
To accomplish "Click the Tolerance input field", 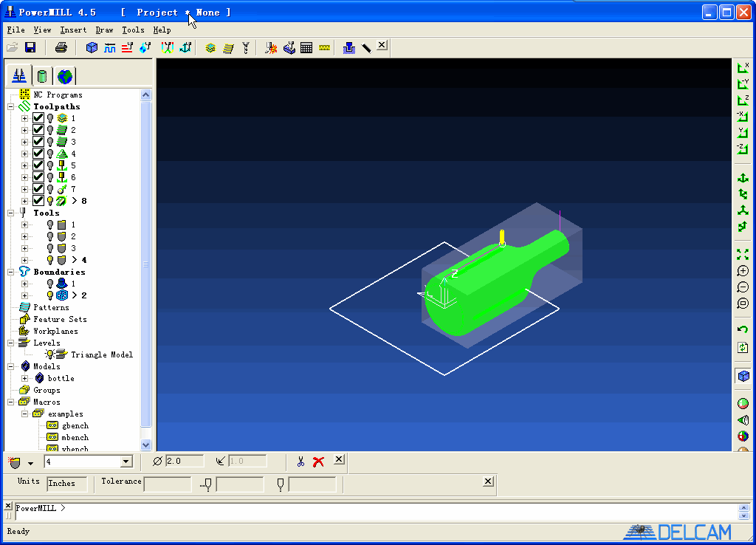I will coord(168,484).
